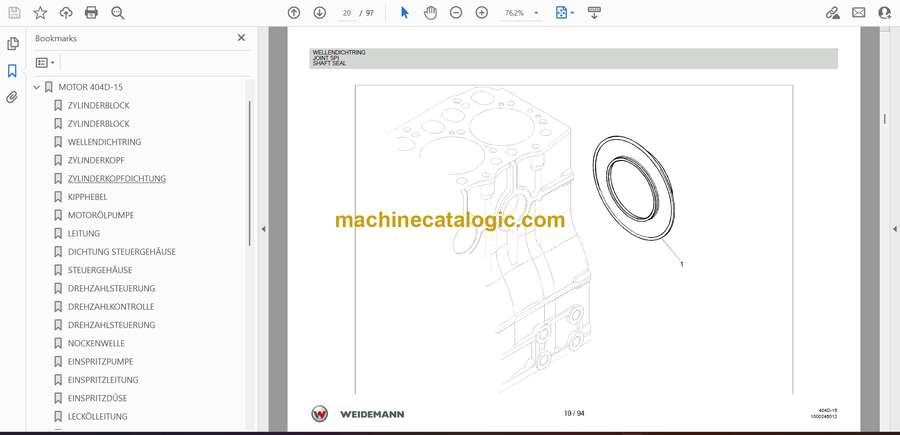
Task: Toggle the Bookmarks panel in left sidebar
Action: (x=13, y=71)
